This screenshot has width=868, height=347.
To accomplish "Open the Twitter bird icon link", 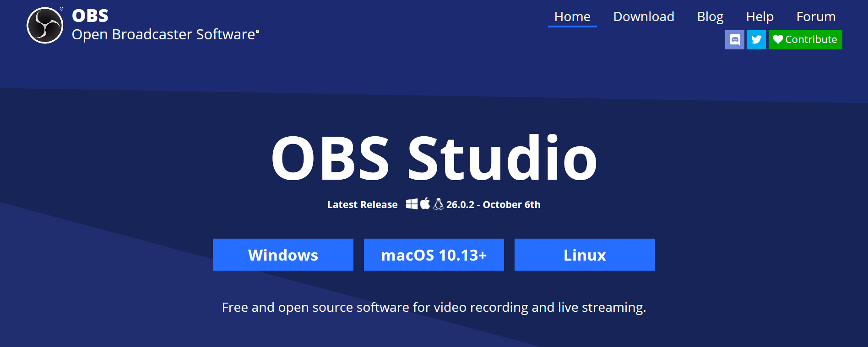I will (x=756, y=40).
